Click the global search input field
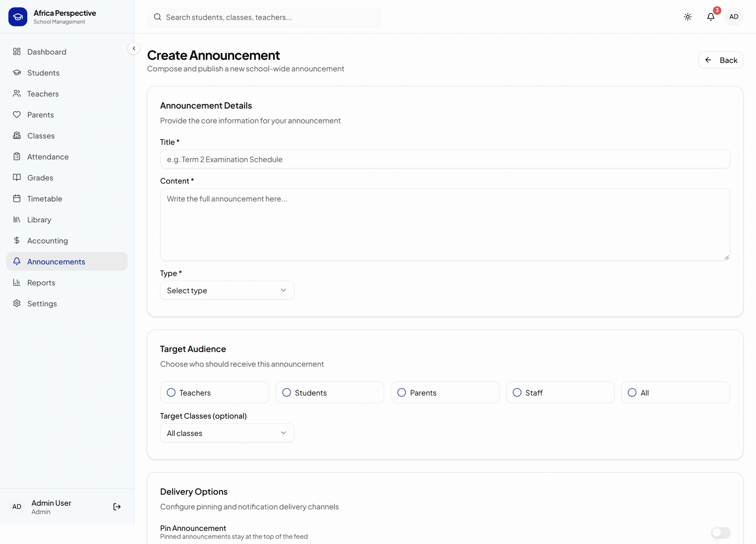This screenshot has height=544, width=756. pyautogui.click(x=265, y=17)
